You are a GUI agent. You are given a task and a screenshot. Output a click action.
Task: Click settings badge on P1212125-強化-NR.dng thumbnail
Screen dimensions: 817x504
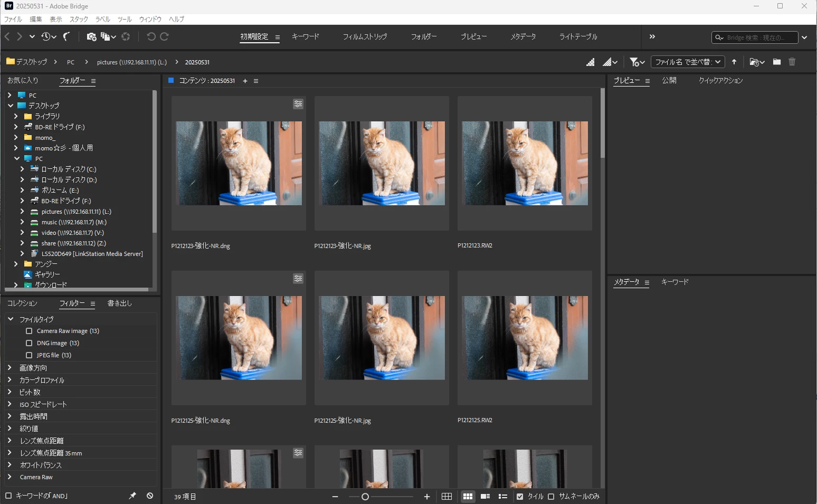(x=298, y=279)
